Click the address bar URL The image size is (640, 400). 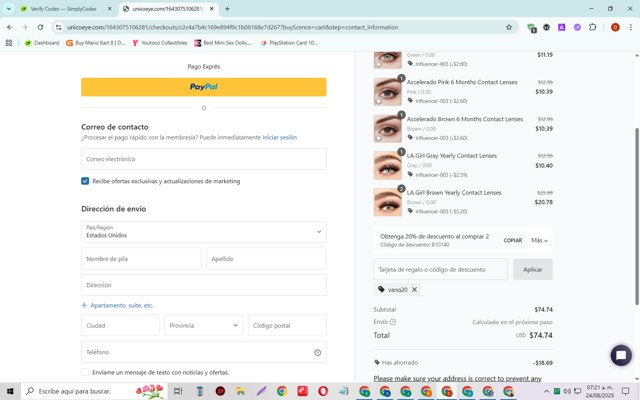coord(233,27)
